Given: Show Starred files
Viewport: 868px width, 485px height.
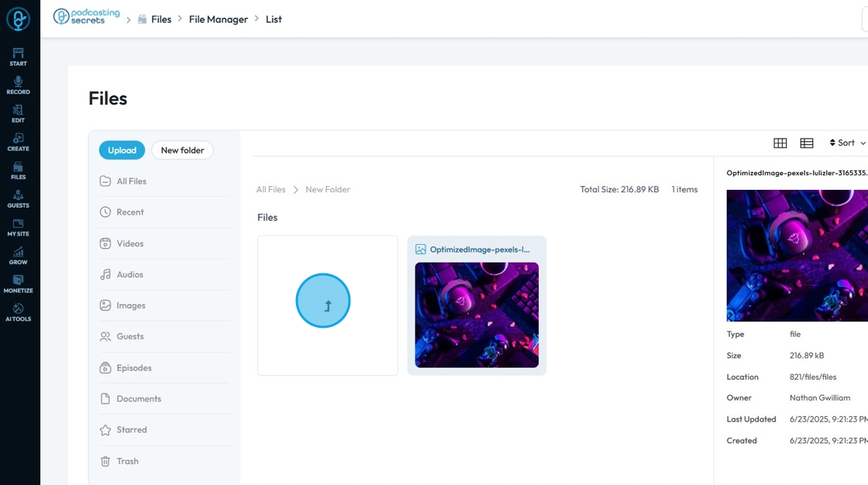Looking at the screenshot, I should pyautogui.click(x=164, y=430).
